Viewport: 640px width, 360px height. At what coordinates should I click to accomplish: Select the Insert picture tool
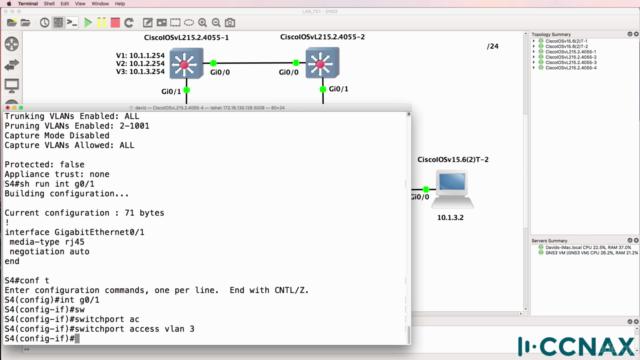coord(162,22)
